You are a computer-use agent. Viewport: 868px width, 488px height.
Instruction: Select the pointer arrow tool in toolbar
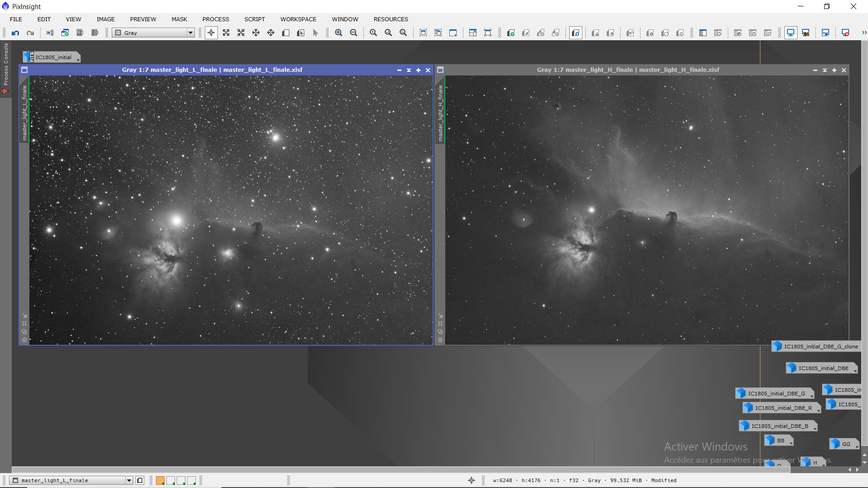point(316,33)
